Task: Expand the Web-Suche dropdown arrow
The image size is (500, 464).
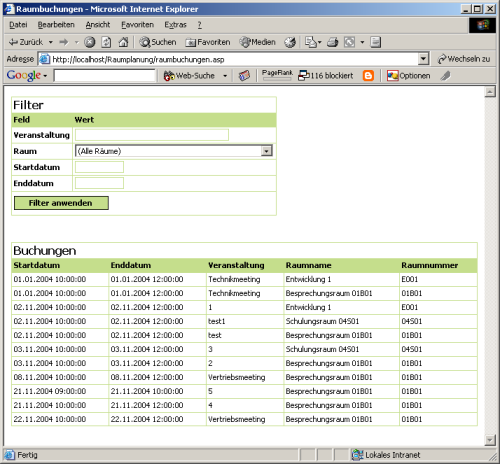Action: point(225,76)
